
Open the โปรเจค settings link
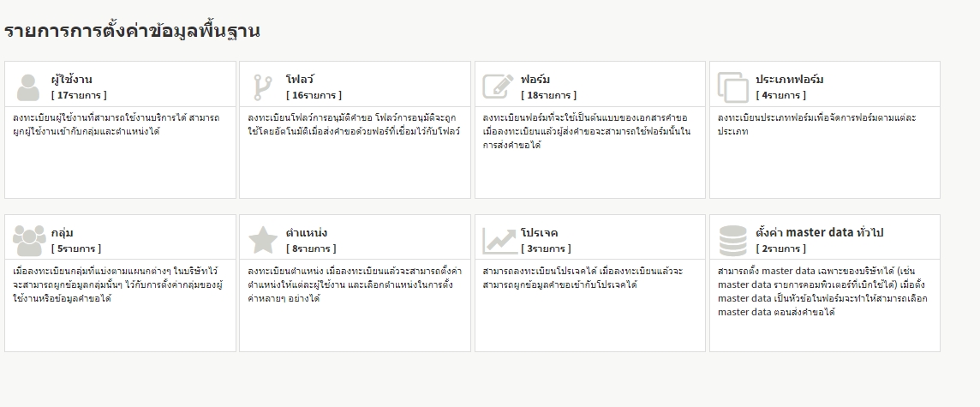point(540,233)
